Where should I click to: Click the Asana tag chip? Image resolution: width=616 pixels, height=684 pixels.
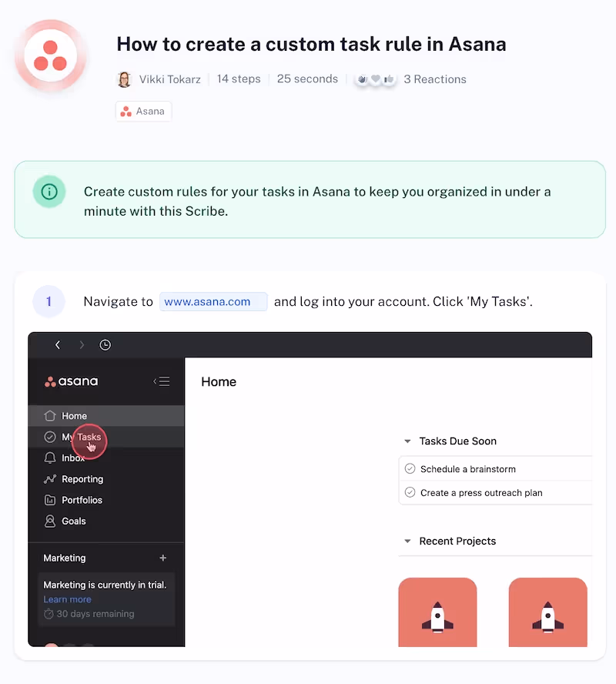pyautogui.click(x=143, y=111)
